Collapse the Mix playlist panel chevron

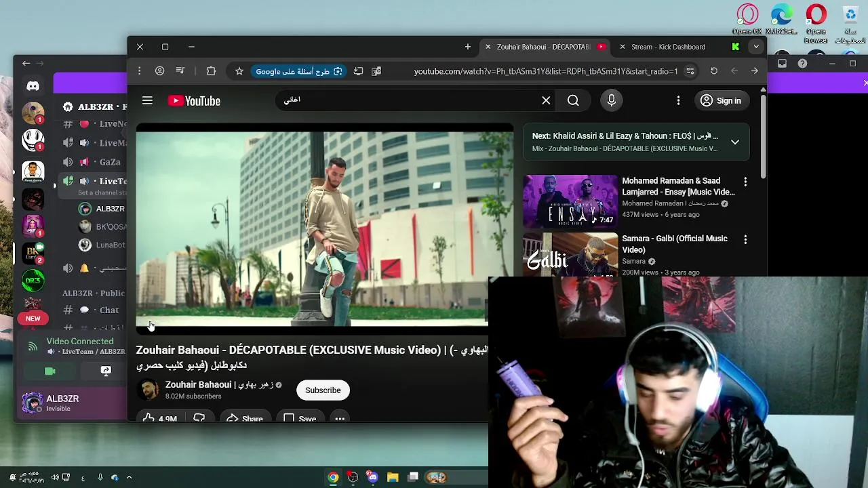click(x=735, y=142)
